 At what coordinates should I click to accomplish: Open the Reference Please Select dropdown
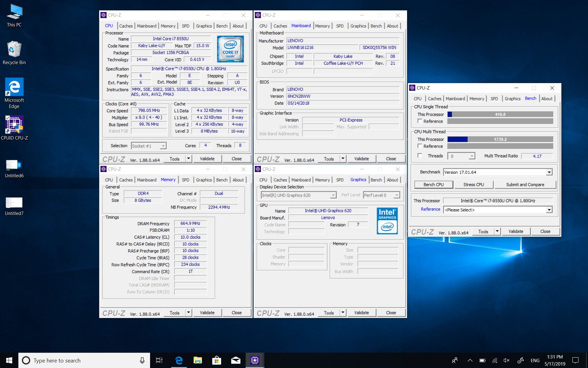(x=549, y=210)
